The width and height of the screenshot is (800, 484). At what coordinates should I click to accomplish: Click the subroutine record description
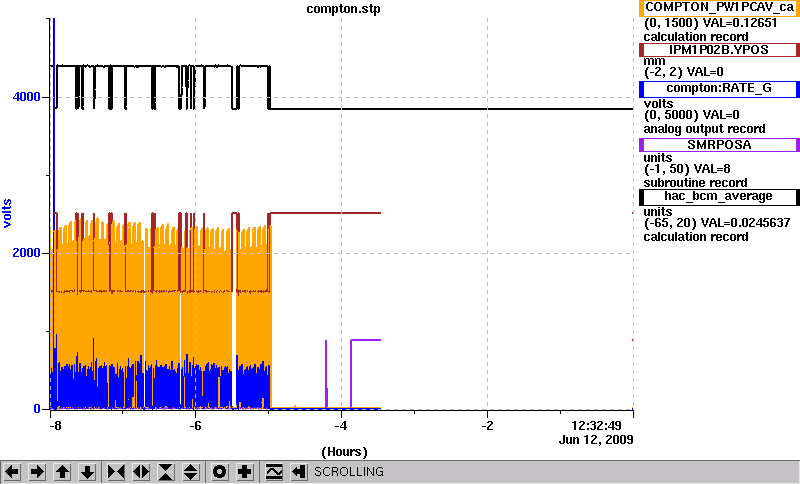click(695, 183)
